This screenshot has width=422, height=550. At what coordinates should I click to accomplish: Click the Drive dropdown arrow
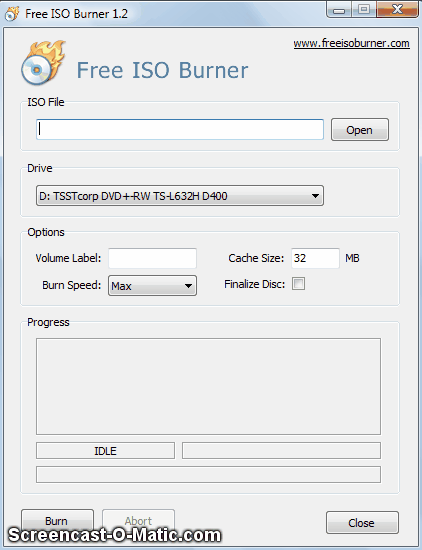coord(315,196)
